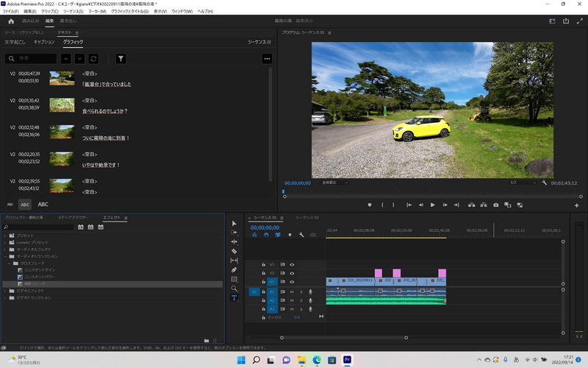
Task: Choose the Zoom tool magnifier
Action: (234, 289)
